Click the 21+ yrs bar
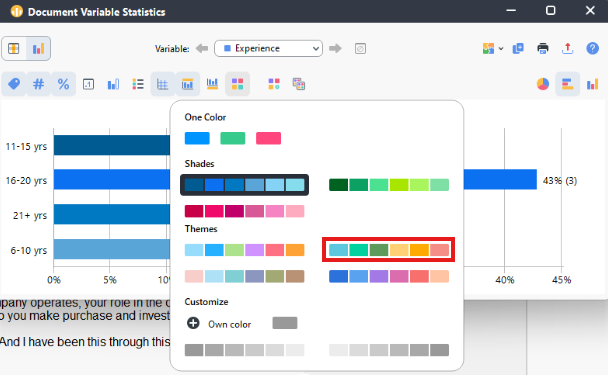 click(112, 214)
